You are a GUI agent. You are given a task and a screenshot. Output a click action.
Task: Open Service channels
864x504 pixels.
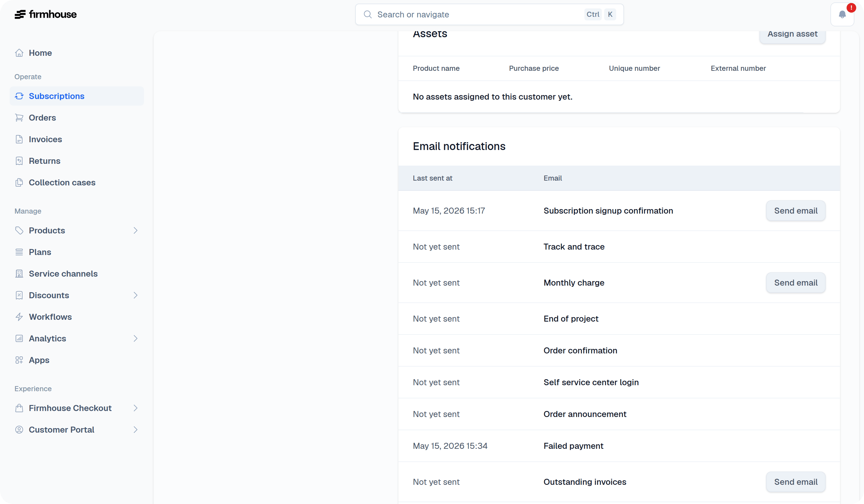pos(77,274)
